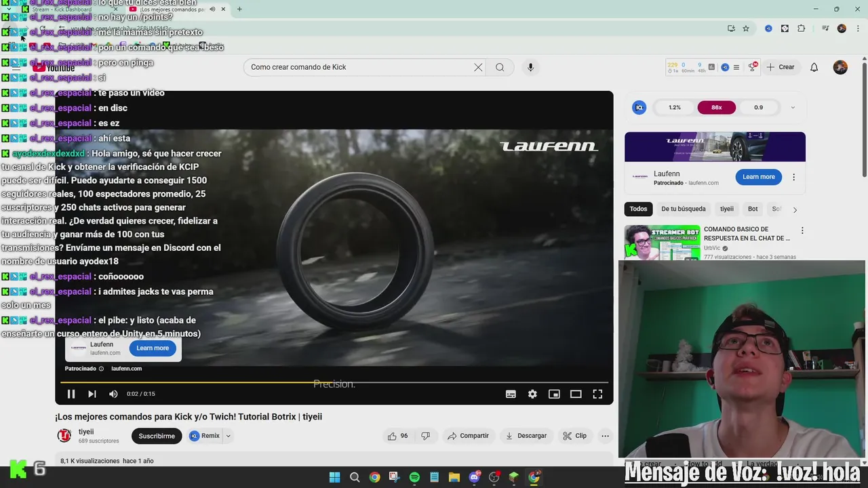Open the Crear create menu
The image size is (868, 488).
pos(780,67)
